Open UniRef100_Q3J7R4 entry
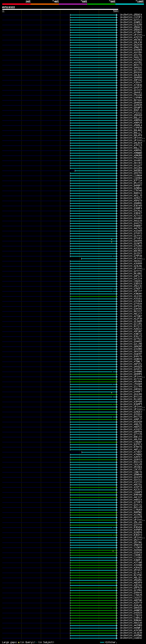The height and width of the screenshot is (644, 146). [x=131, y=387]
